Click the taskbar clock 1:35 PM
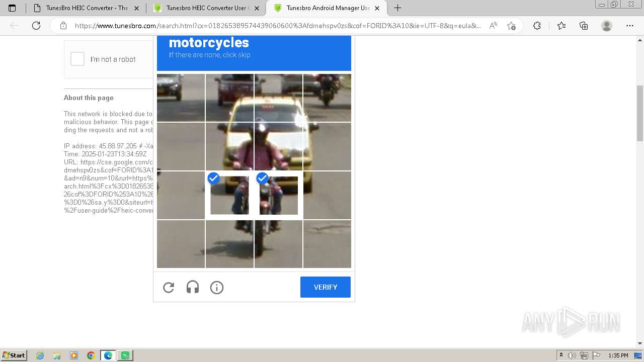The height and width of the screenshot is (362, 644). tap(618, 355)
